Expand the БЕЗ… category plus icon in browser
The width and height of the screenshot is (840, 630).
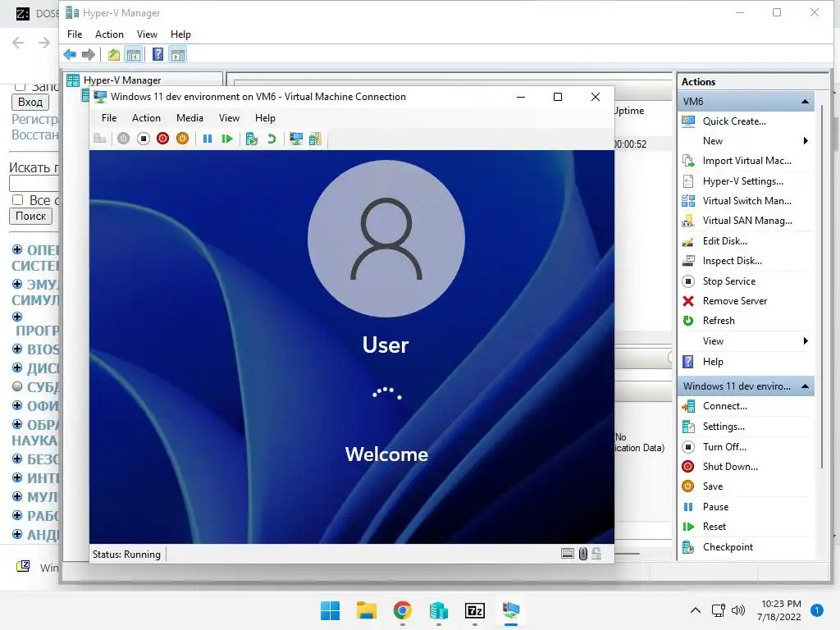pos(17,459)
